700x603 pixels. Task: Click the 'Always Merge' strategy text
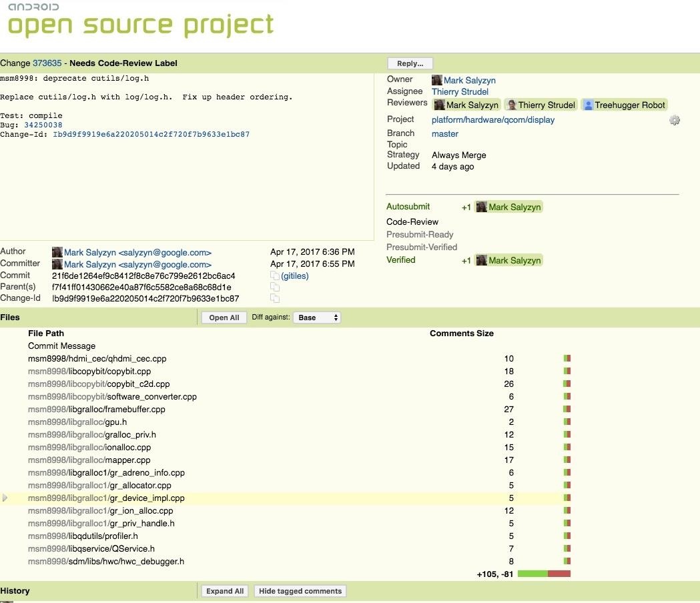pos(459,155)
